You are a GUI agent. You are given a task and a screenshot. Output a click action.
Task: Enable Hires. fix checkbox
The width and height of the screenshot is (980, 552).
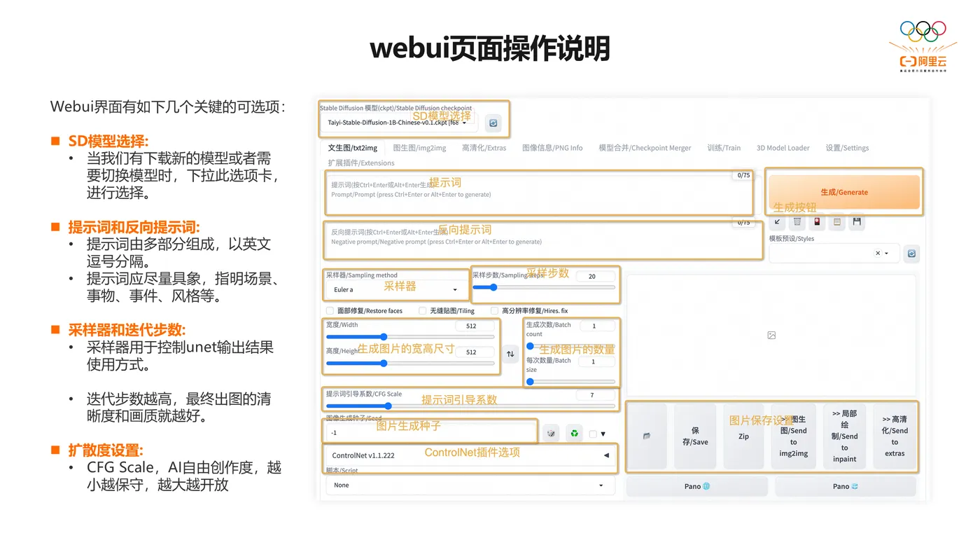click(494, 310)
